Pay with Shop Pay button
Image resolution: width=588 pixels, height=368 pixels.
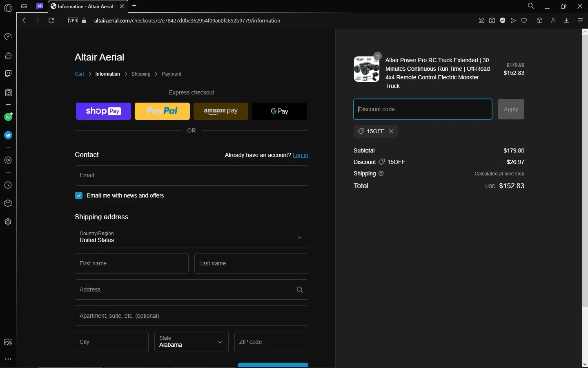click(x=103, y=111)
